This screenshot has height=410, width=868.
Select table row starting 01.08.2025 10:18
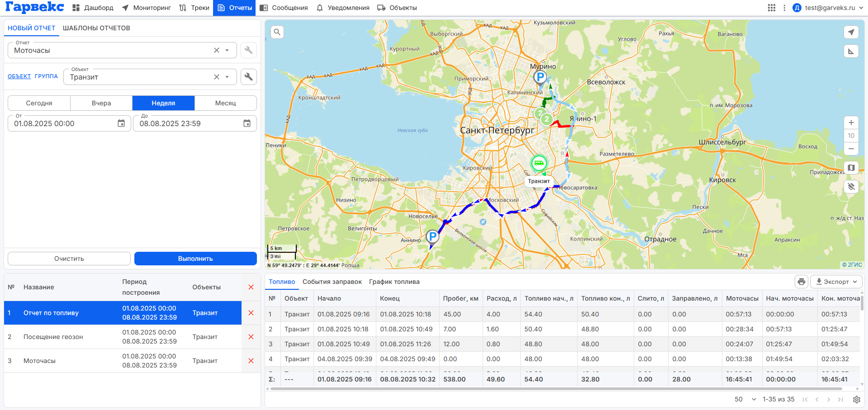(x=562, y=329)
